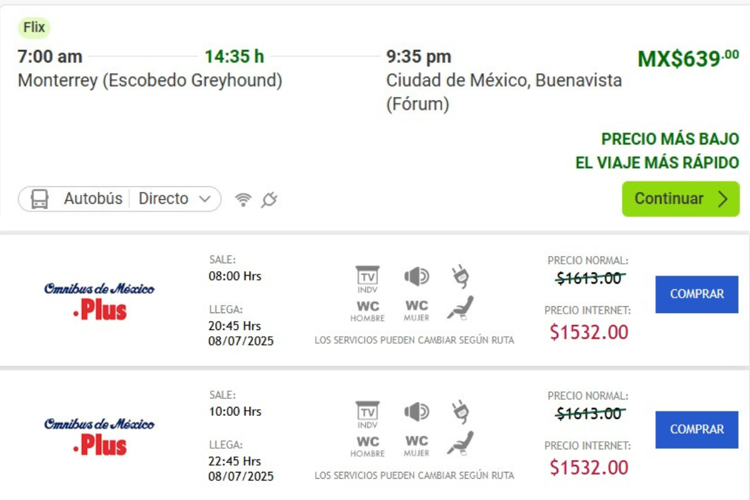The image size is (750, 500).
Task: Click the Omnibus de México Plus logo, first row
Action: click(x=99, y=301)
